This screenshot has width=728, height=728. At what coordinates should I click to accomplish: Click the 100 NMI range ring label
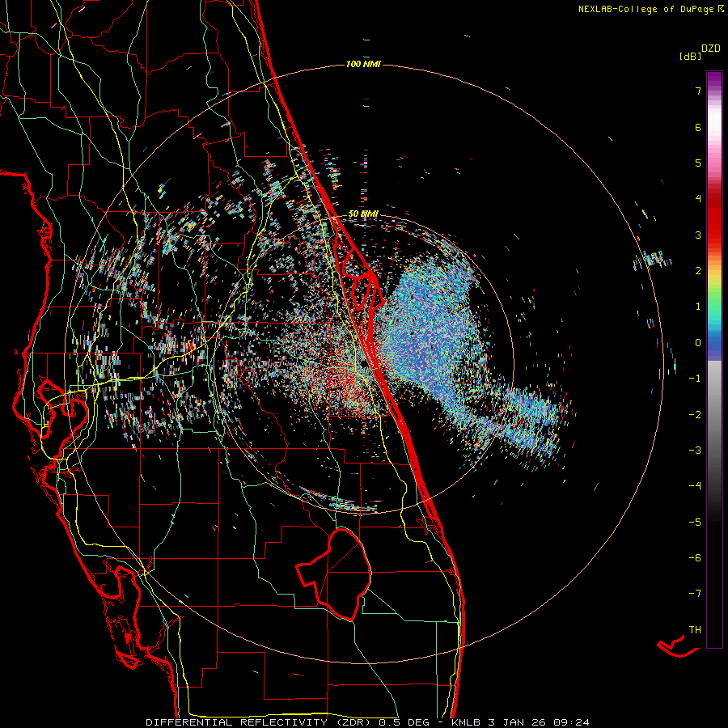pyautogui.click(x=363, y=64)
